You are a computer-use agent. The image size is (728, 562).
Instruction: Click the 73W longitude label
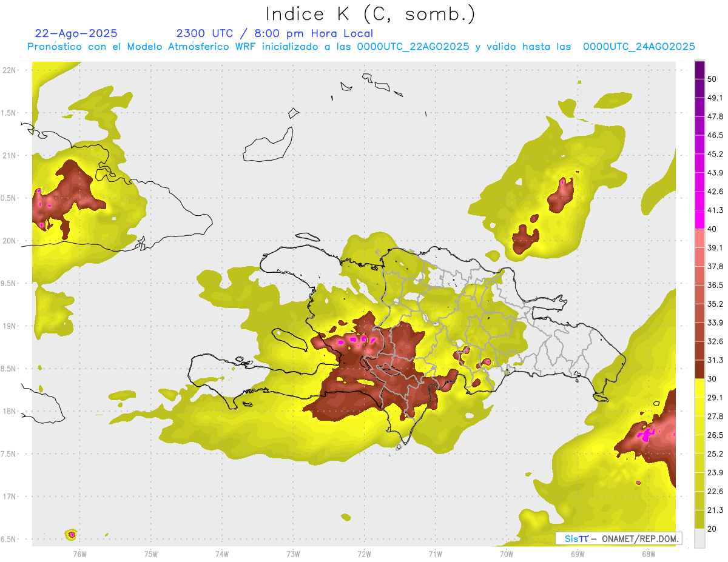293,554
